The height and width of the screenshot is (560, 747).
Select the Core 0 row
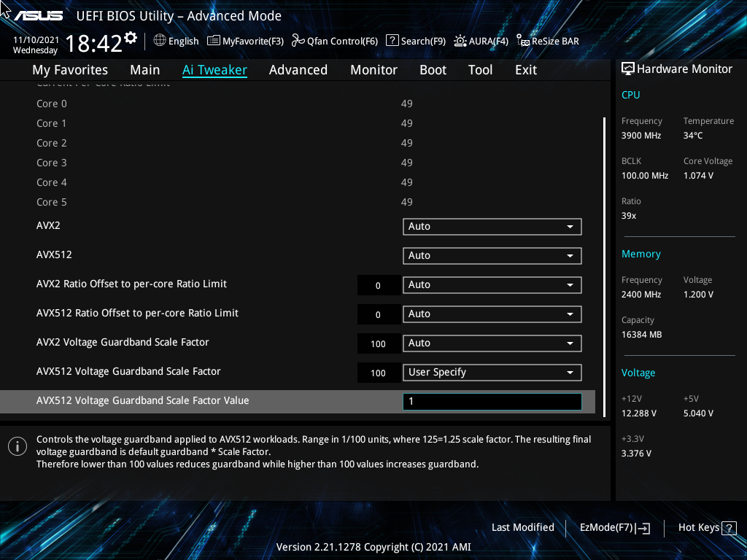coord(298,104)
